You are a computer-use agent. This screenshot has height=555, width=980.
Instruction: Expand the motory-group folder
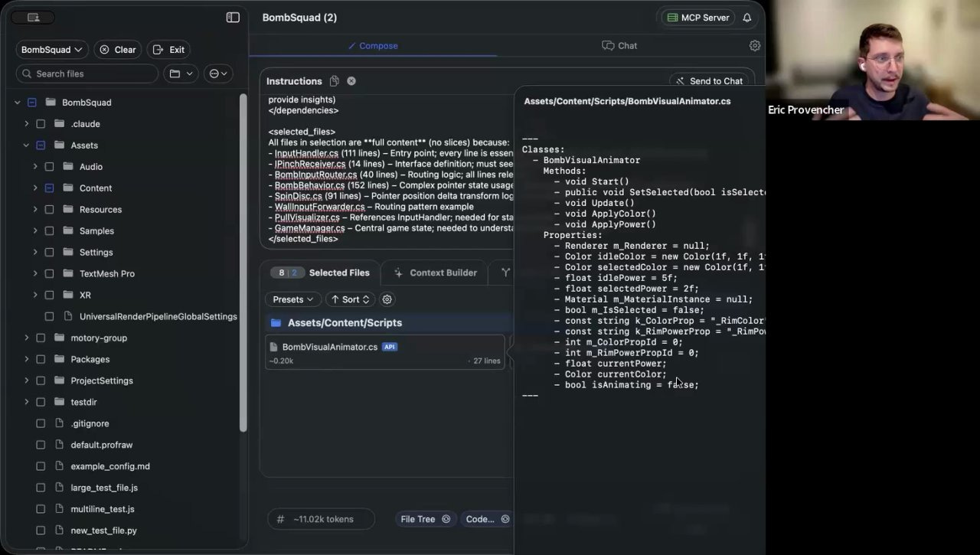[x=26, y=338]
